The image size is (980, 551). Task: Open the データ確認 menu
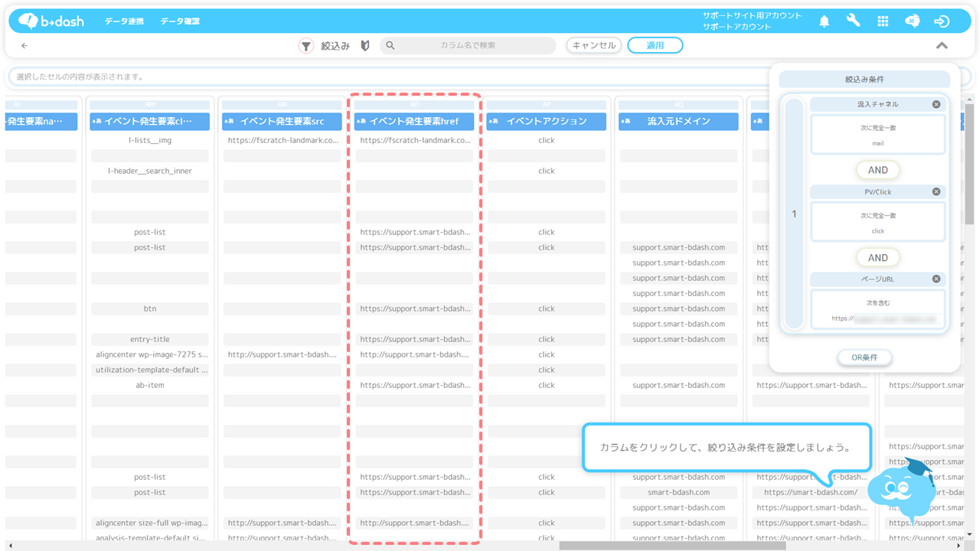(180, 21)
